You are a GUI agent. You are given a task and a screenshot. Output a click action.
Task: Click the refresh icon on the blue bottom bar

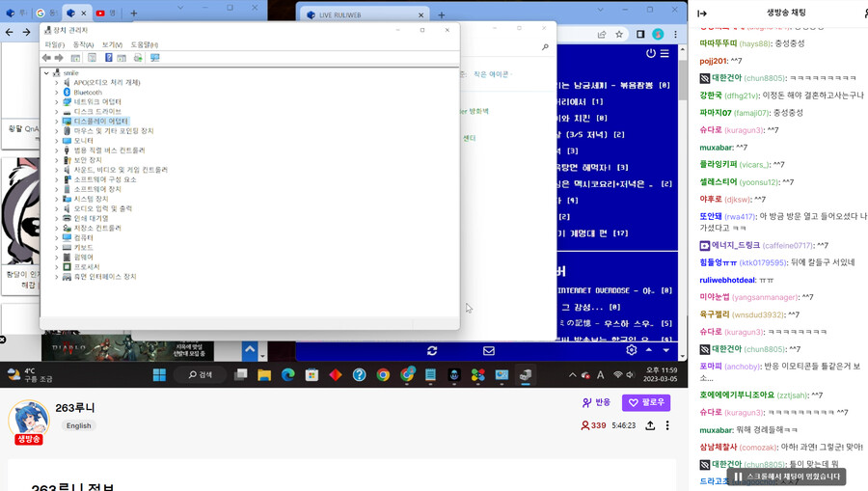[432, 350]
